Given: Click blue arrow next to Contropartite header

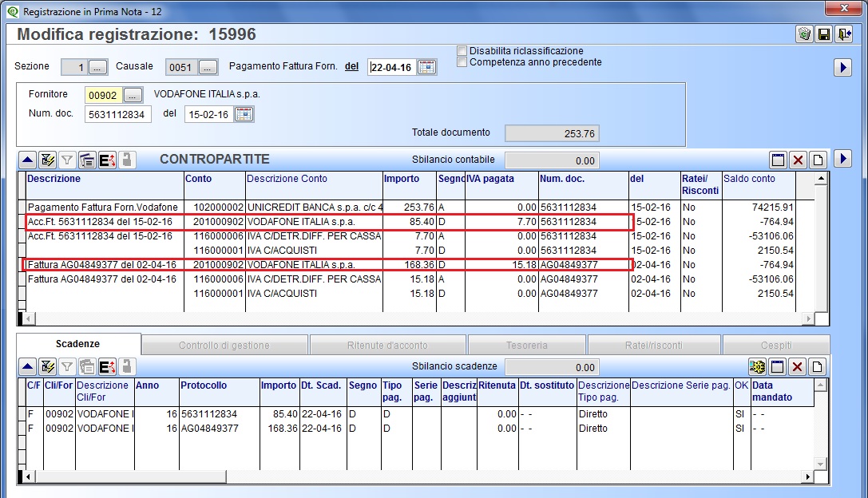Looking at the screenshot, I should pyautogui.click(x=842, y=159).
